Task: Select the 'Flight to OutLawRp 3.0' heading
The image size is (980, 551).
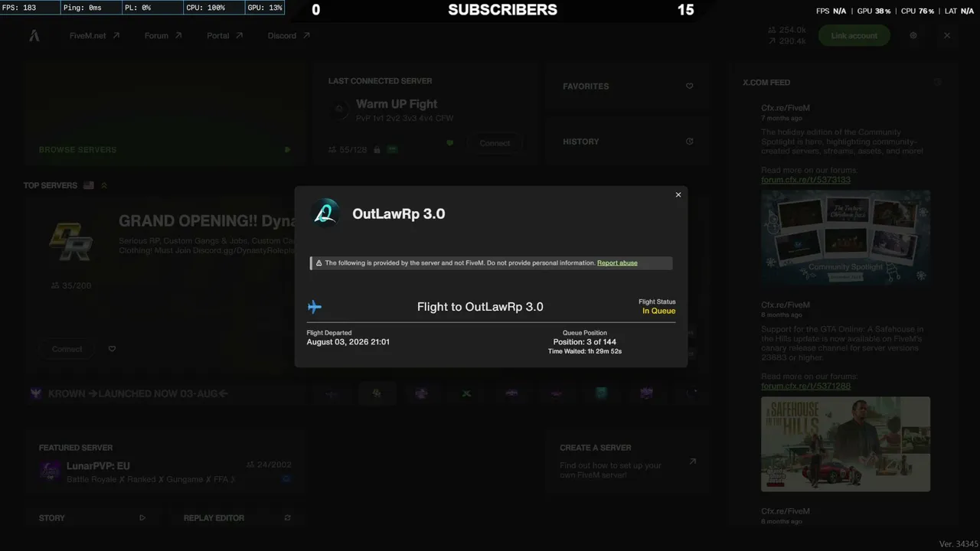Action: coord(480,307)
